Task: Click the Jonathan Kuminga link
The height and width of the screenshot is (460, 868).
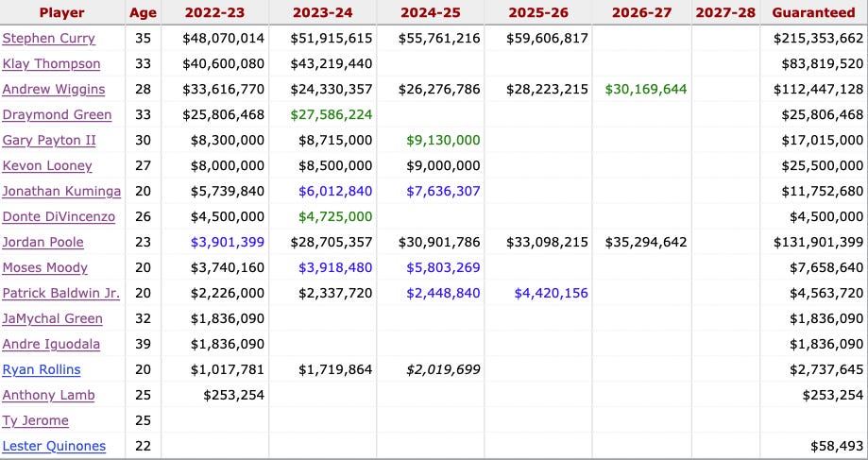Action: click(x=61, y=191)
